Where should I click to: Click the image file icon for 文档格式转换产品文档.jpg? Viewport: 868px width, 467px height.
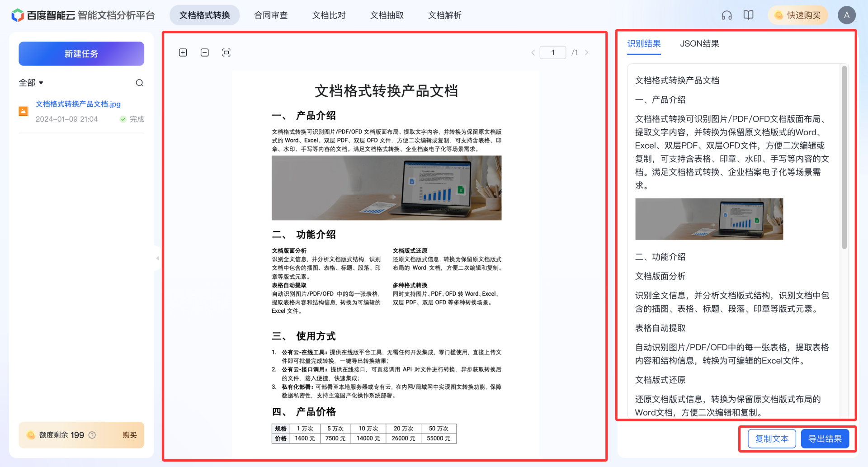24,111
